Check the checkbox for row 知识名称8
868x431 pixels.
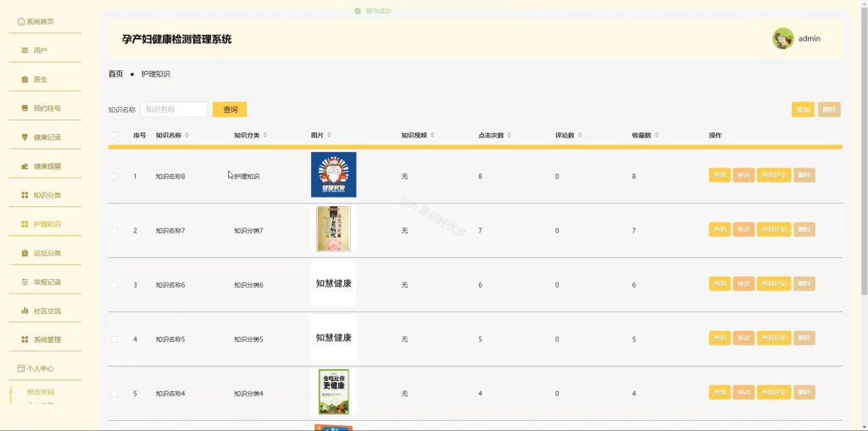pyautogui.click(x=114, y=176)
